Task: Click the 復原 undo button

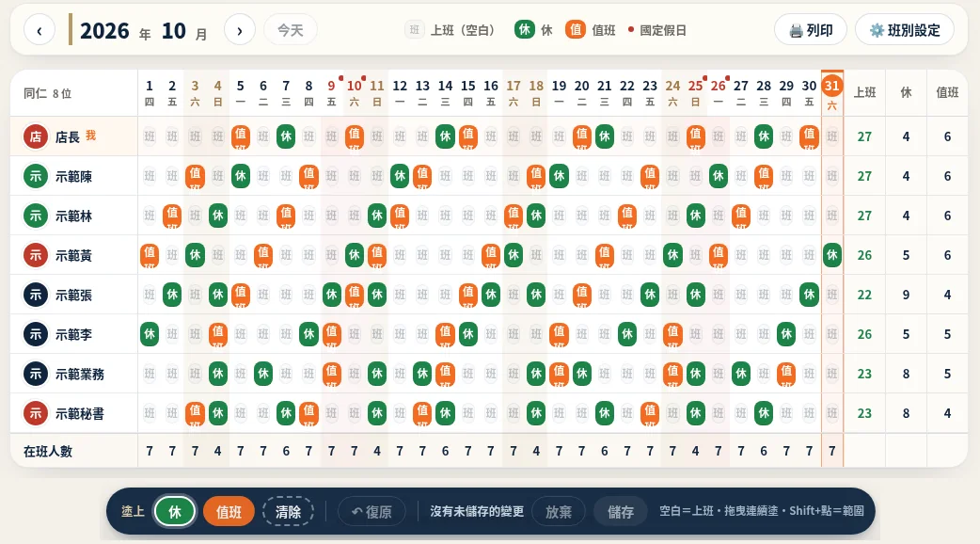Action: [371, 511]
